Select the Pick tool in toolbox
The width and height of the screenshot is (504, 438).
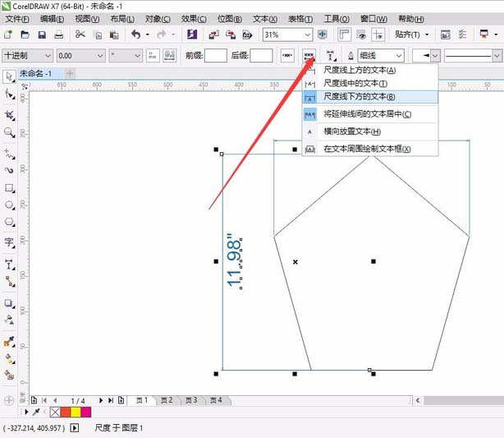click(9, 76)
